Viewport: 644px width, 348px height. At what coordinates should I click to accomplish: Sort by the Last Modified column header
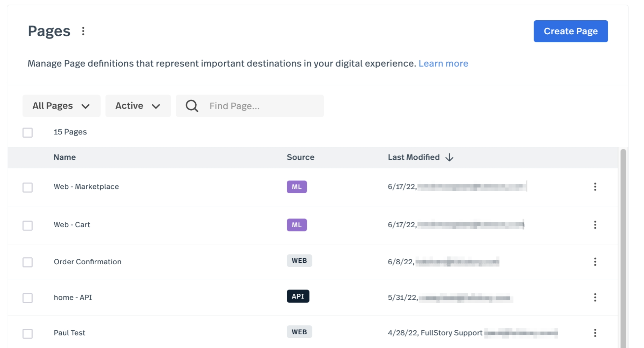(414, 157)
